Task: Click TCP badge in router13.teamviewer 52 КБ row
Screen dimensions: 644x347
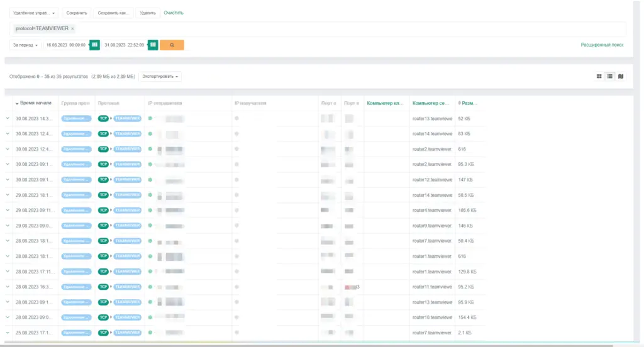Action: (x=103, y=118)
